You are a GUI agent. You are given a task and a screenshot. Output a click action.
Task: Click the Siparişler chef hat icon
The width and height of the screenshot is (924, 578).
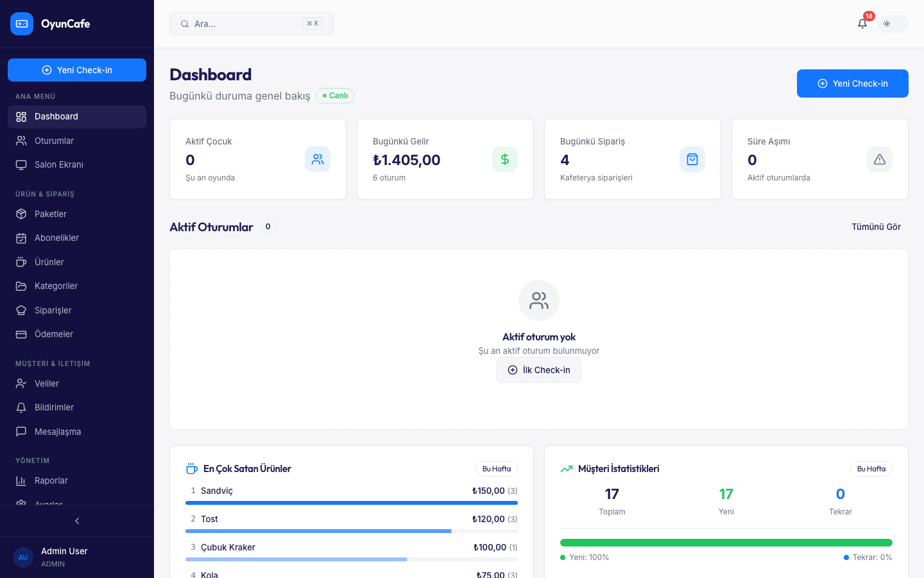tap(21, 310)
